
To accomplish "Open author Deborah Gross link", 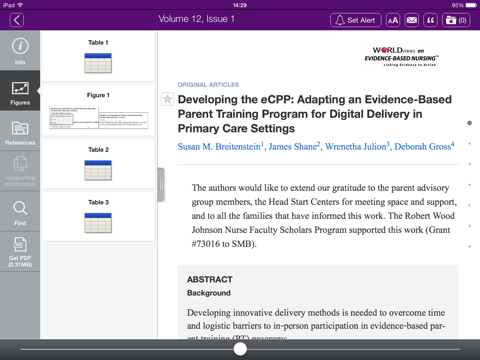I will pos(424,146).
